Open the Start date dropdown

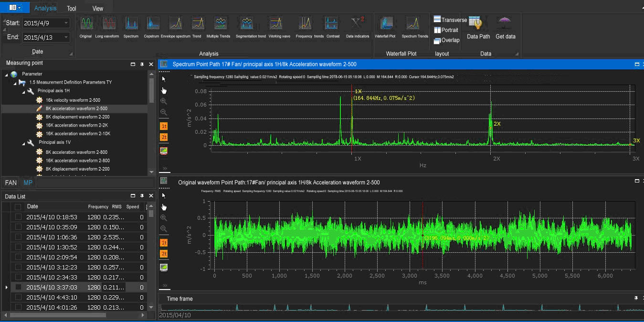[66, 23]
